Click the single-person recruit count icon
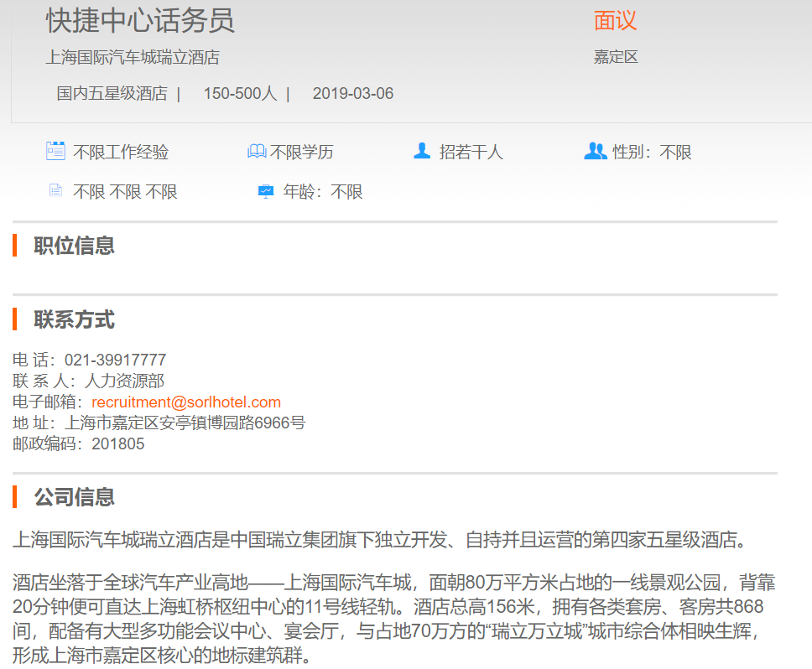The image size is (812, 669). coord(422,152)
